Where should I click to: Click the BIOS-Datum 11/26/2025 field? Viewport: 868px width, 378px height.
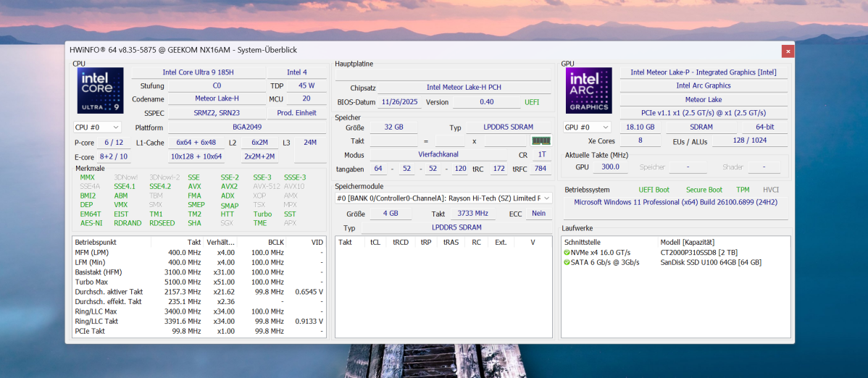pos(399,102)
